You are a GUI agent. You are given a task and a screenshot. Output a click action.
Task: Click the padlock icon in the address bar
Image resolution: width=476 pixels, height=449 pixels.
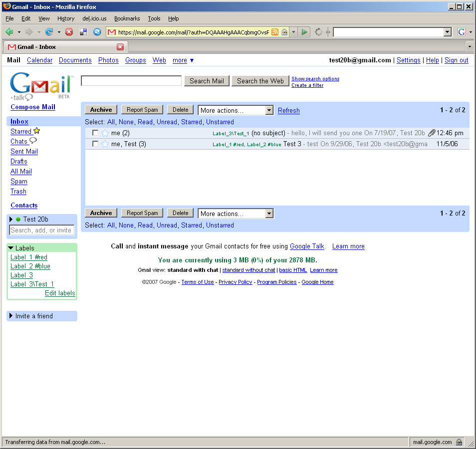tap(284, 32)
